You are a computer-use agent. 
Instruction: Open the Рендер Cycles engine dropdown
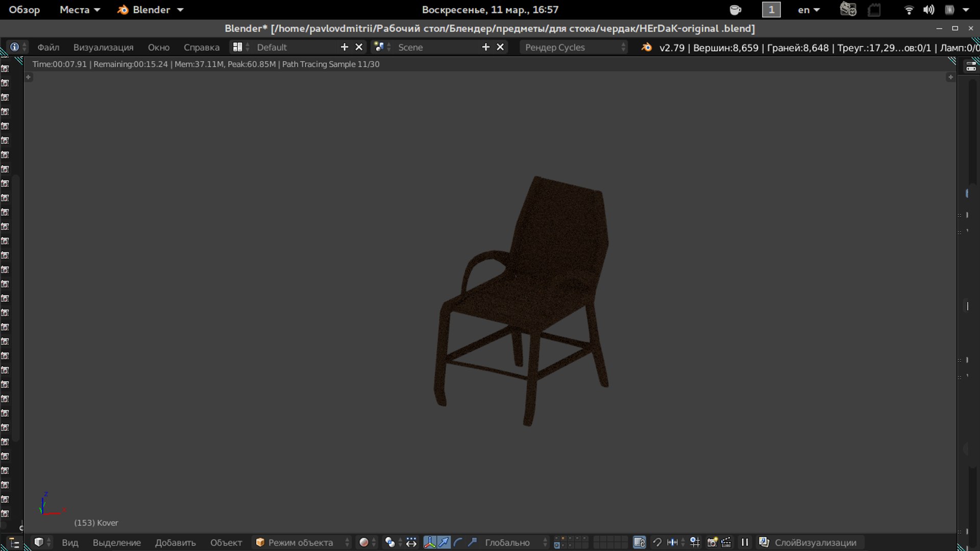[x=574, y=47]
